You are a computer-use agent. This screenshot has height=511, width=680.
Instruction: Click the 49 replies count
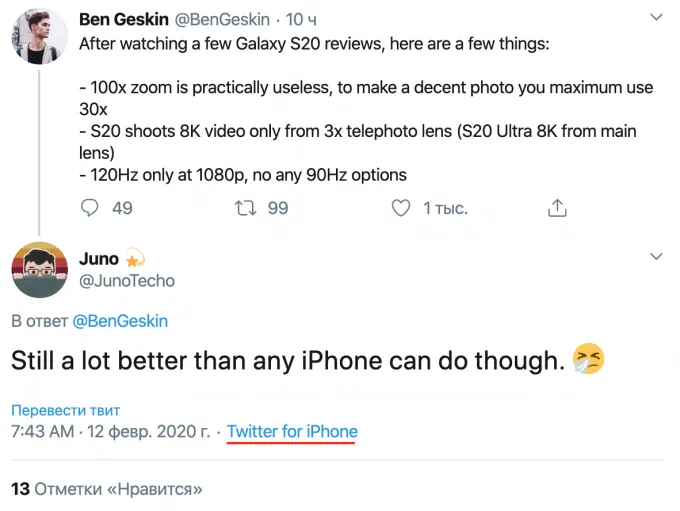pos(122,208)
